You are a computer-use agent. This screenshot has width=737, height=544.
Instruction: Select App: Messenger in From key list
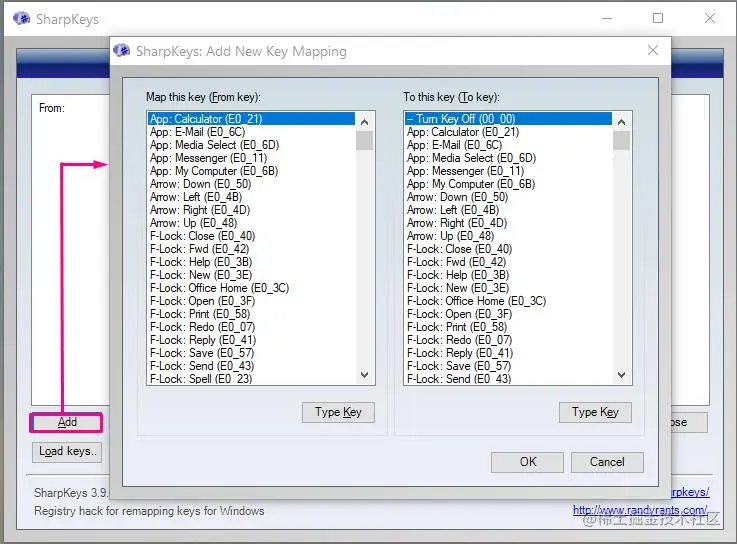tap(251, 158)
